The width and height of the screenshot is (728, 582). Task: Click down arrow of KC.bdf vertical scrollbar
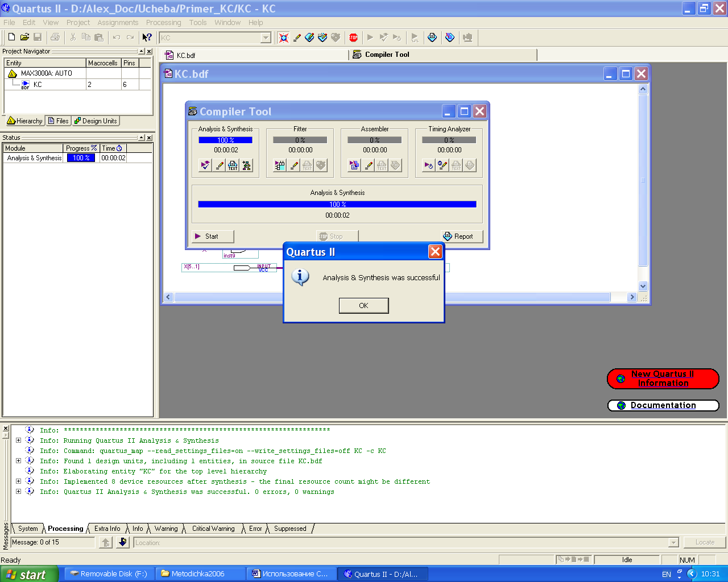643,286
